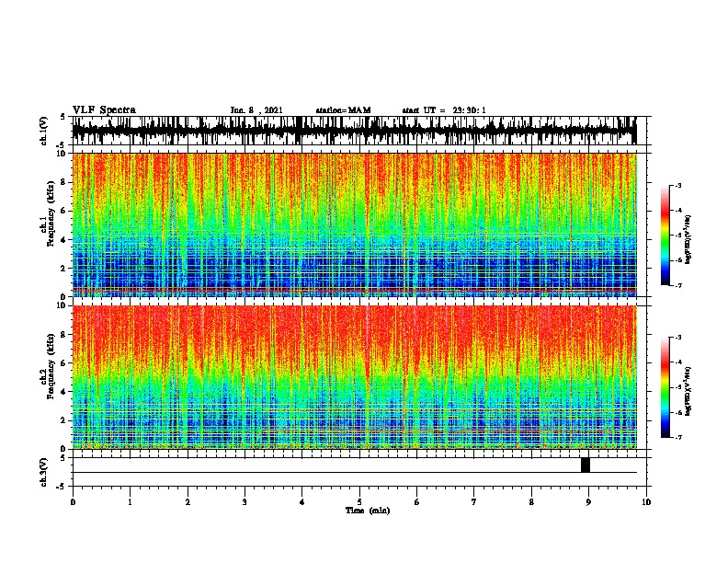Click the time axis tick label "2"
The width and height of the screenshot is (728, 563).
pos(188,501)
